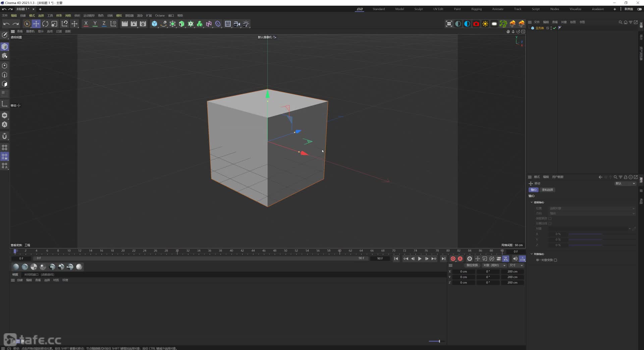Open the Octane menu
This screenshot has height=350, width=644.
click(x=160, y=15)
